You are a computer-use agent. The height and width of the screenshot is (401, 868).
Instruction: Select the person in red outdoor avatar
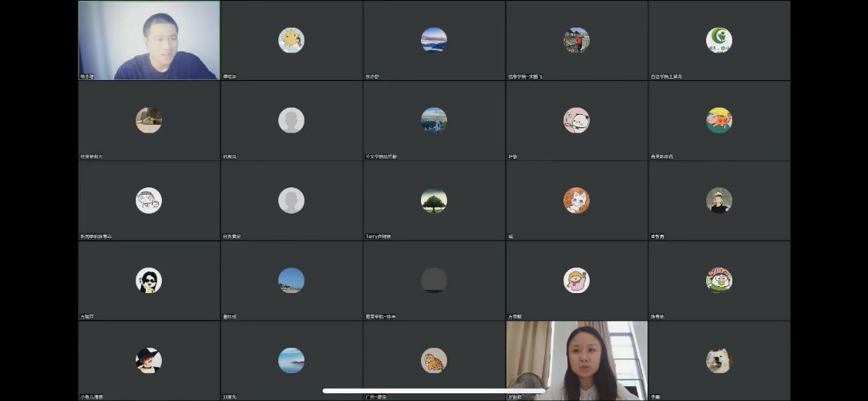point(577,40)
